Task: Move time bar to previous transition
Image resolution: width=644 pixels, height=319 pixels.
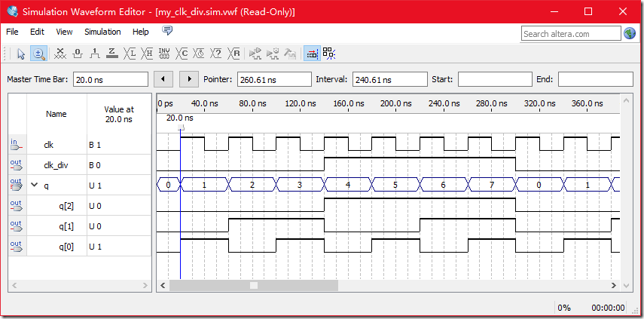Action: (x=163, y=79)
